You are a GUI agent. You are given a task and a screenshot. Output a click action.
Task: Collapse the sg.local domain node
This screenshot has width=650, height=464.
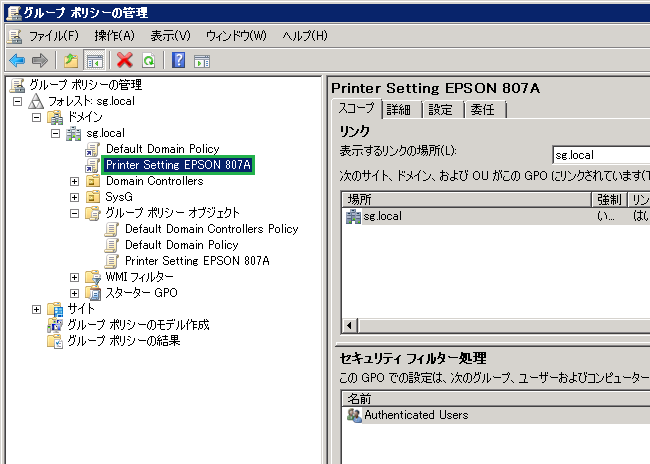point(56,134)
